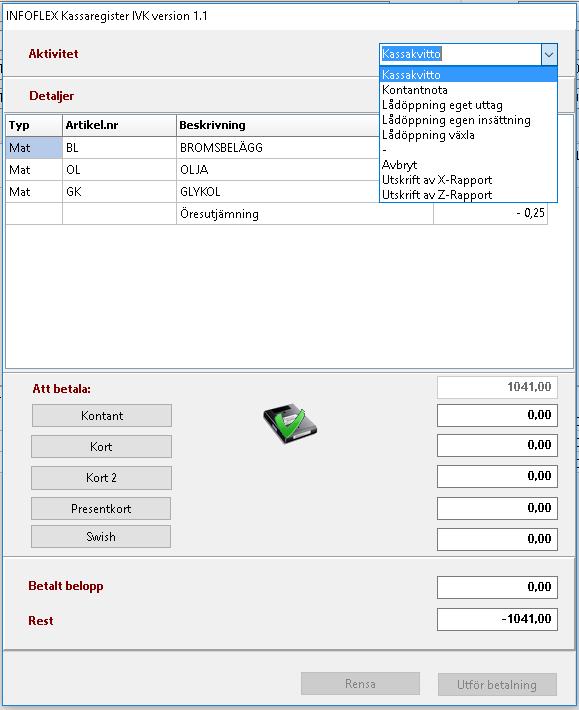Choose Utskrift av X-Rapport
This screenshot has height=710, width=579.
coord(468,179)
